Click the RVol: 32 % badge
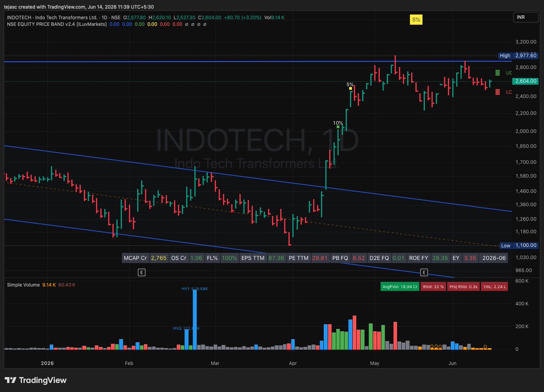 pos(433,286)
